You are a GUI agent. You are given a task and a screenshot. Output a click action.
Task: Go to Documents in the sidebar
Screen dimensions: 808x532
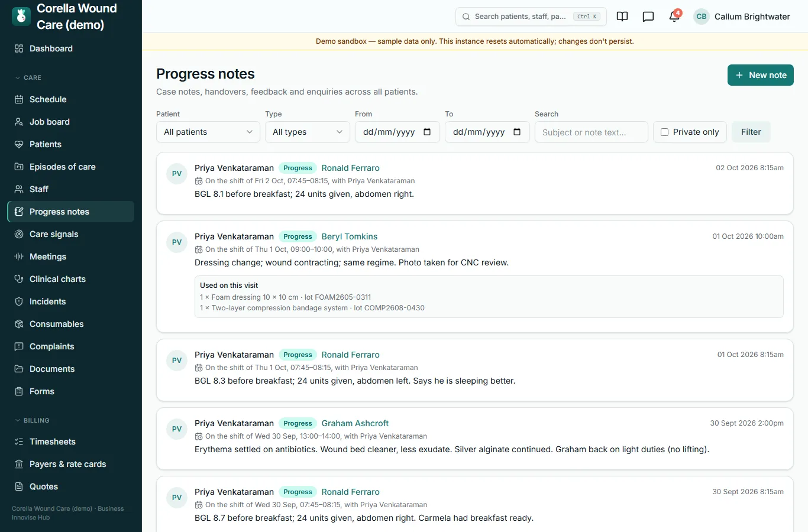pyautogui.click(x=70, y=369)
